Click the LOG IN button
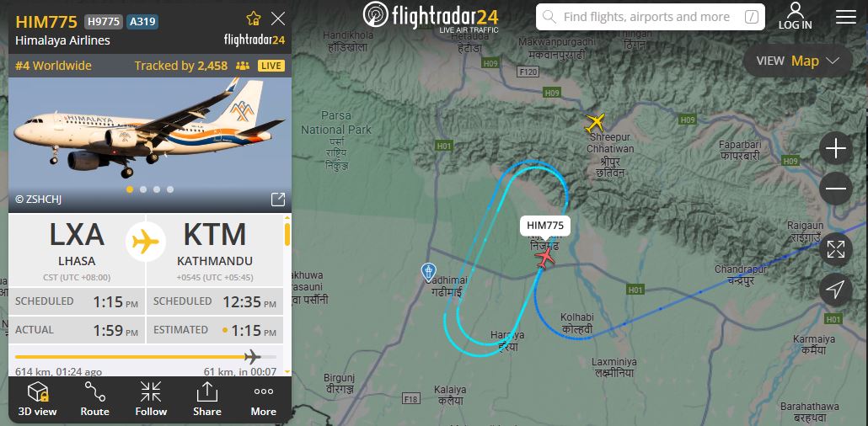Image resolution: width=868 pixels, height=426 pixels. pyautogui.click(x=796, y=16)
